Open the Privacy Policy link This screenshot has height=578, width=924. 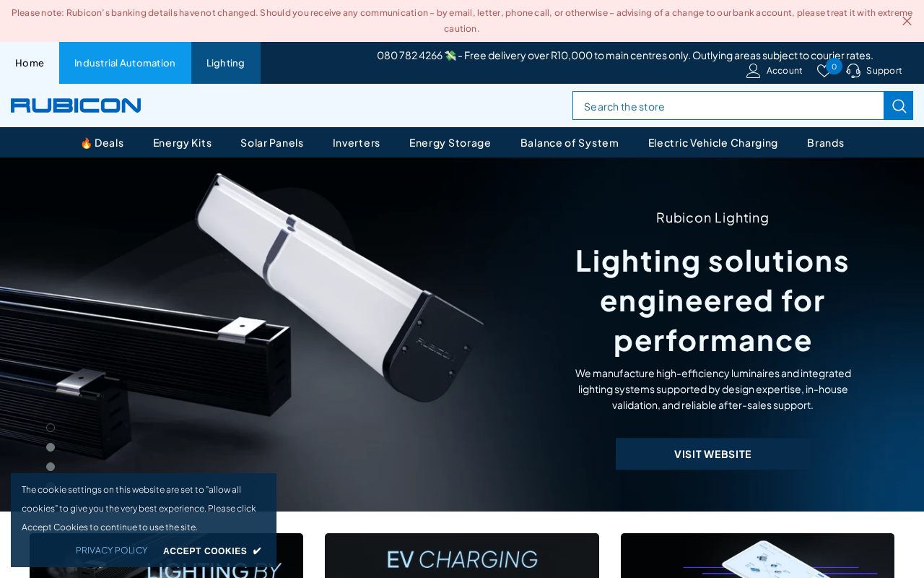[x=112, y=551]
